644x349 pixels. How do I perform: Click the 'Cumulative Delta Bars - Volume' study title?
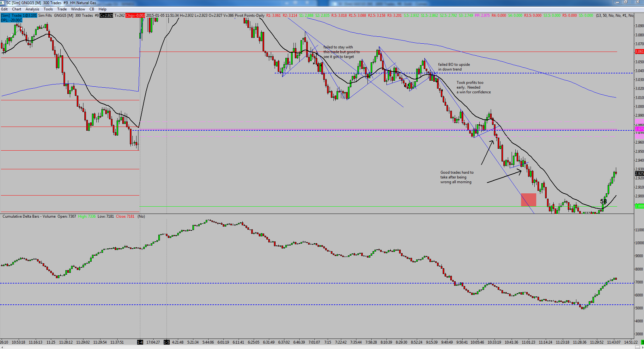tap(29, 216)
